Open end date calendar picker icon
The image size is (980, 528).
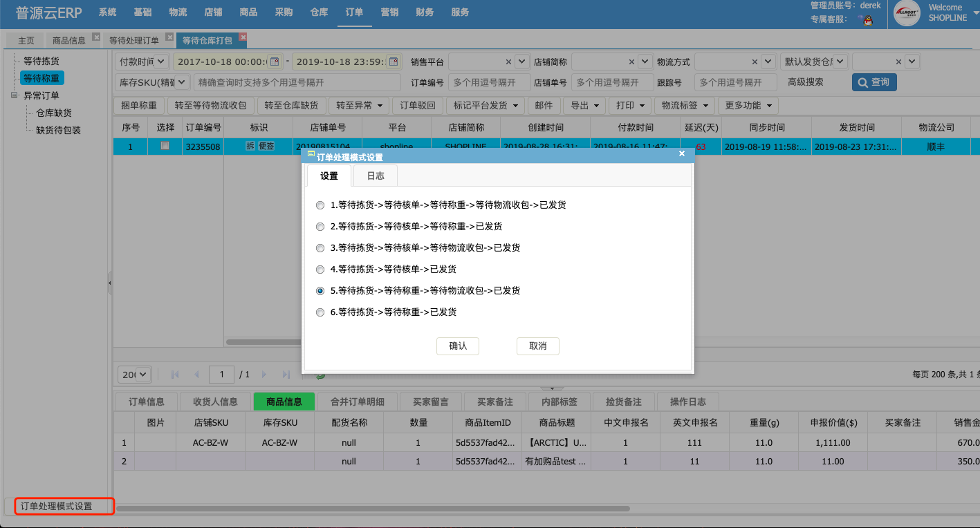coord(394,62)
